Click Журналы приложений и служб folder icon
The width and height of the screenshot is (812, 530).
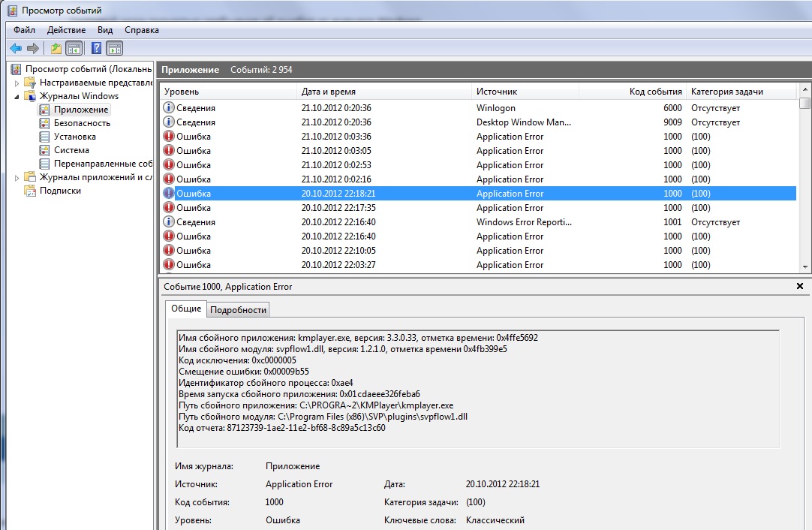pyautogui.click(x=30, y=177)
